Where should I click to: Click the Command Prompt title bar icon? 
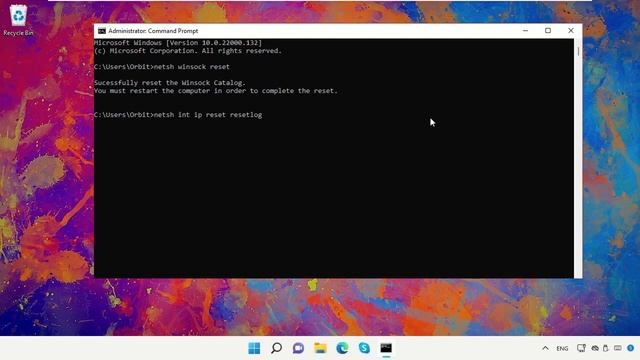(x=102, y=31)
